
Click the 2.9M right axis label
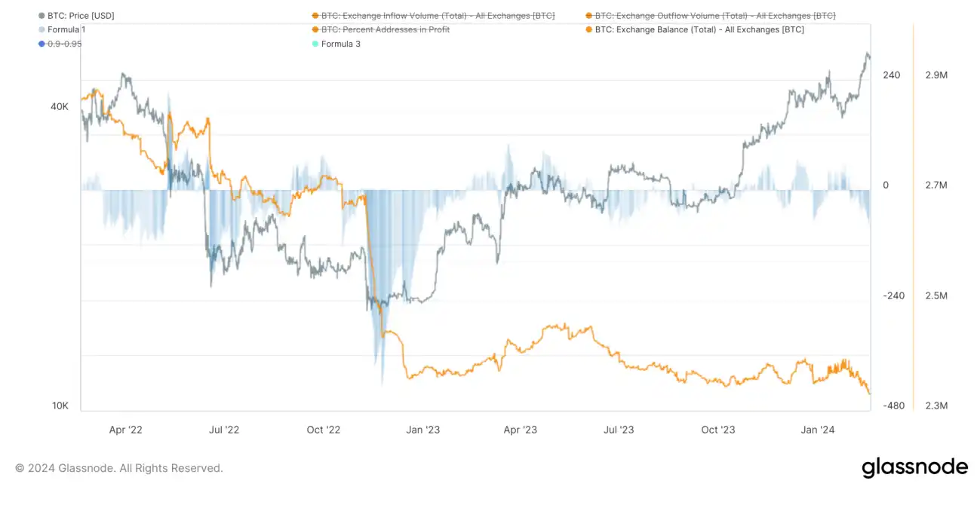pos(936,75)
